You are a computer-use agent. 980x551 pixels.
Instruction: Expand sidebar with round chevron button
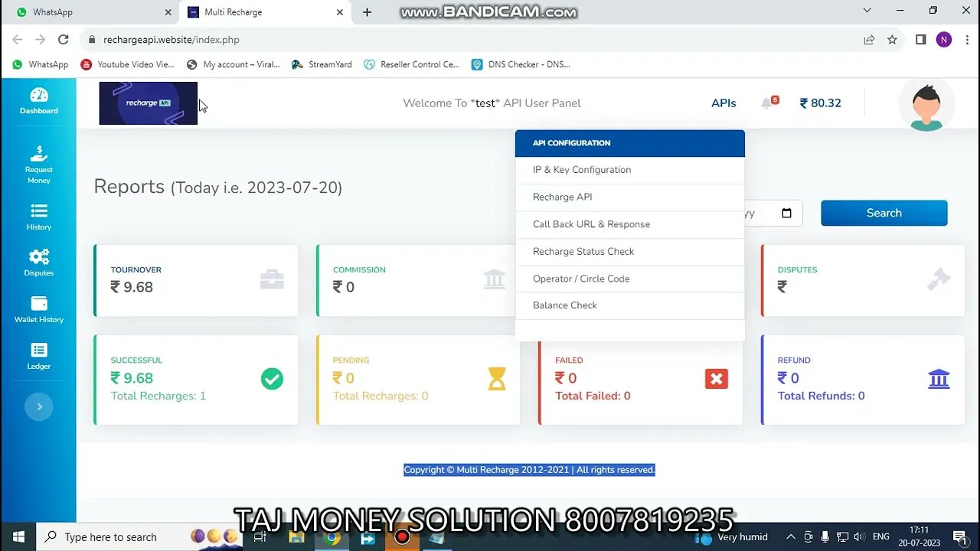tap(39, 406)
